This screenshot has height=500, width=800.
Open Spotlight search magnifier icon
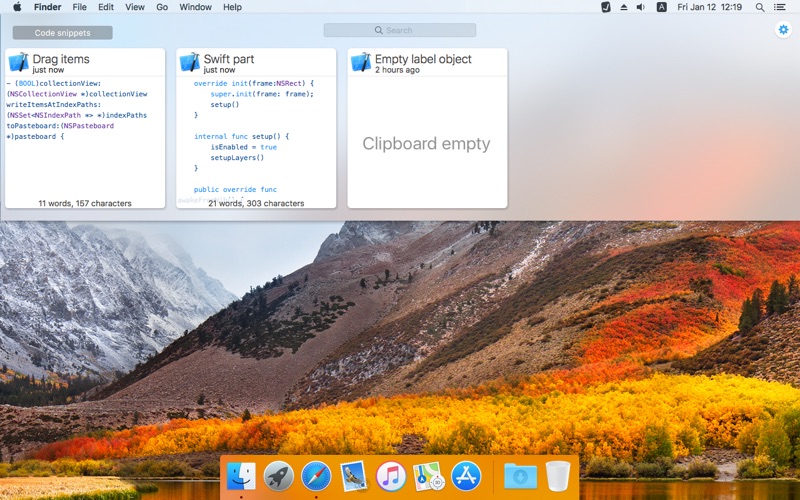pos(760,7)
